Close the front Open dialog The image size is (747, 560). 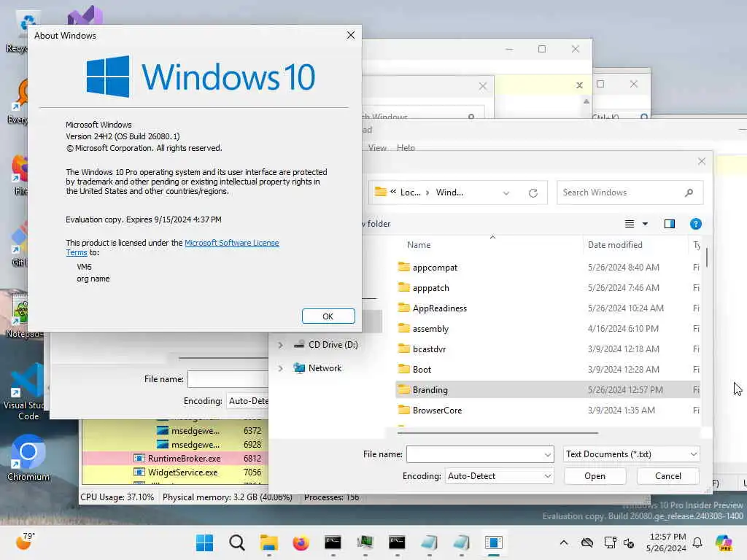point(701,161)
